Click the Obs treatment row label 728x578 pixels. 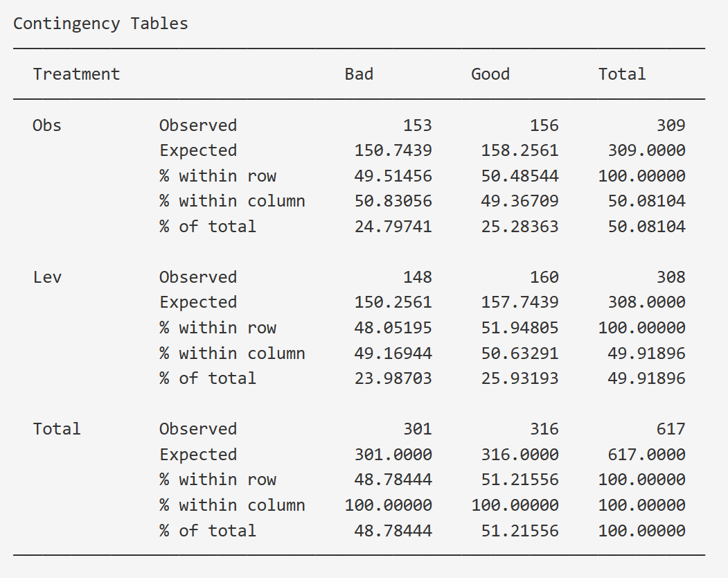pos(47,125)
